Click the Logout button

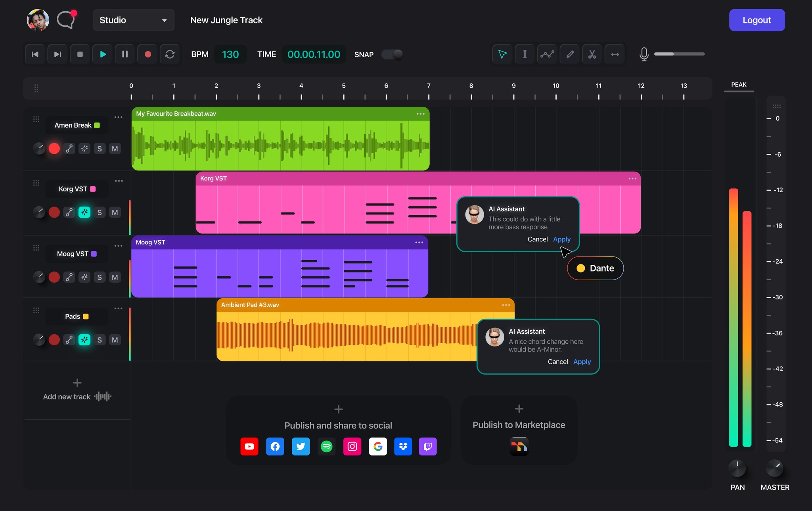pyautogui.click(x=756, y=20)
